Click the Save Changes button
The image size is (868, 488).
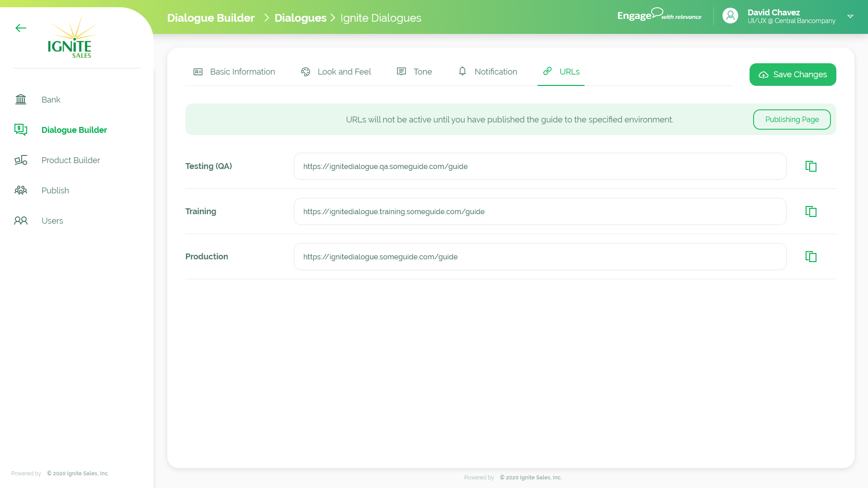click(793, 75)
